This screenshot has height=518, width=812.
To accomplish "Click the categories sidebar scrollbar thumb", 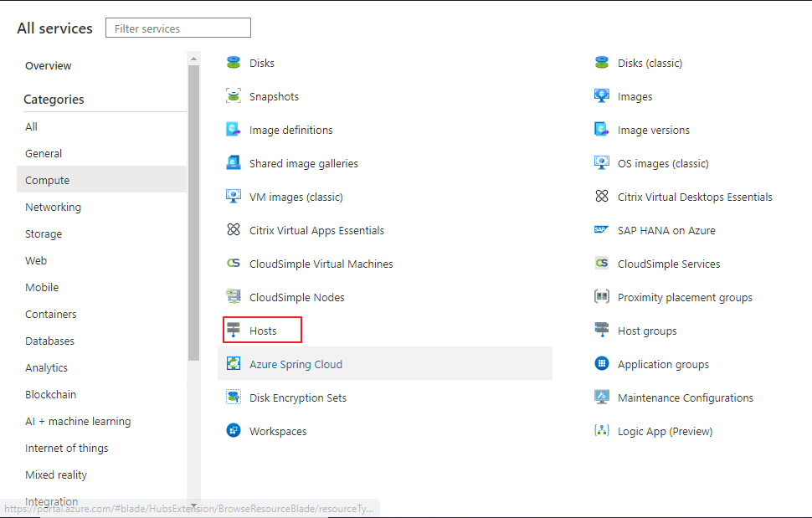I will pos(193,213).
